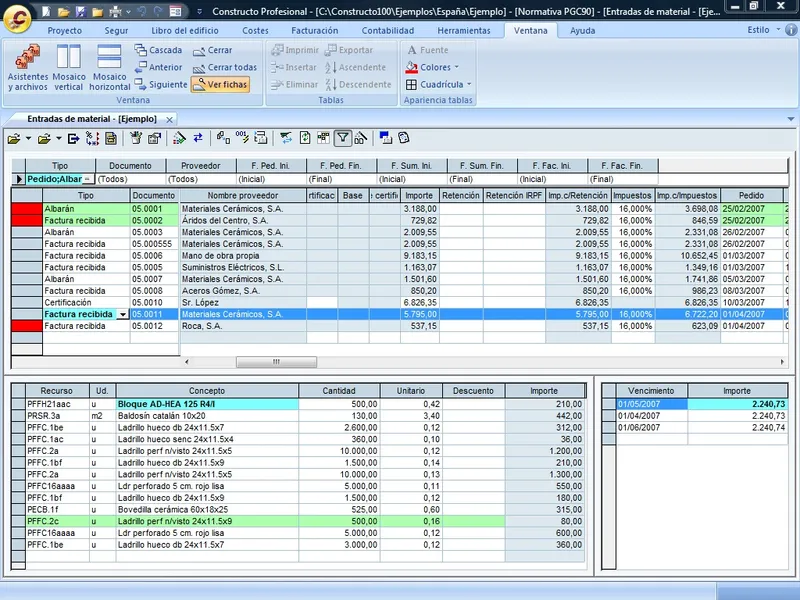
Task: Expand the second open-folder toolbar arrow
Action: (59, 138)
